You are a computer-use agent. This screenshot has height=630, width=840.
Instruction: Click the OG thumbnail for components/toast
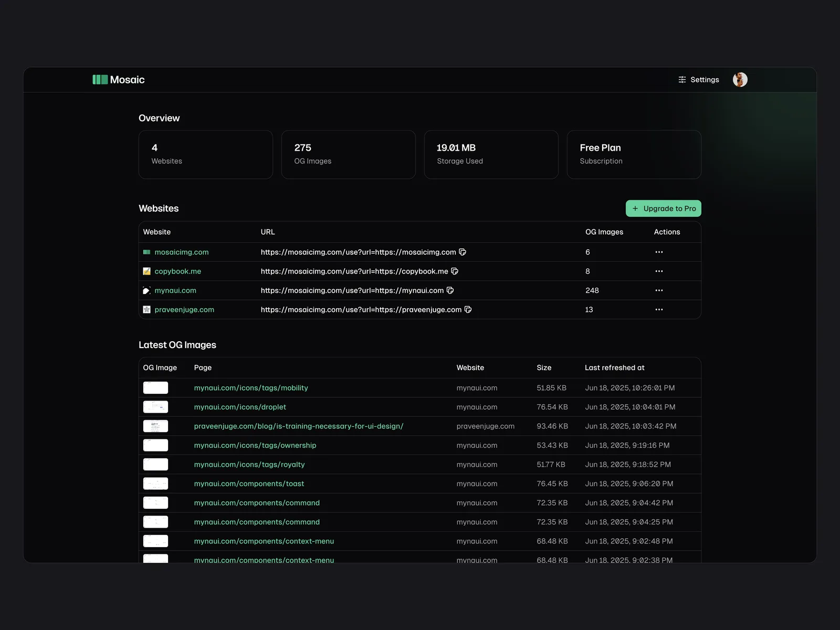click(155, 484)
